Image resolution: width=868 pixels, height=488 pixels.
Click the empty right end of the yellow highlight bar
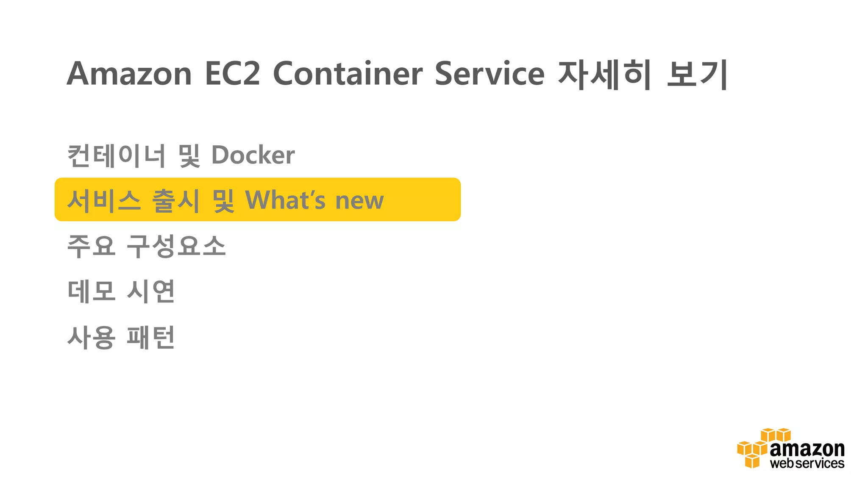pos(424,200)
